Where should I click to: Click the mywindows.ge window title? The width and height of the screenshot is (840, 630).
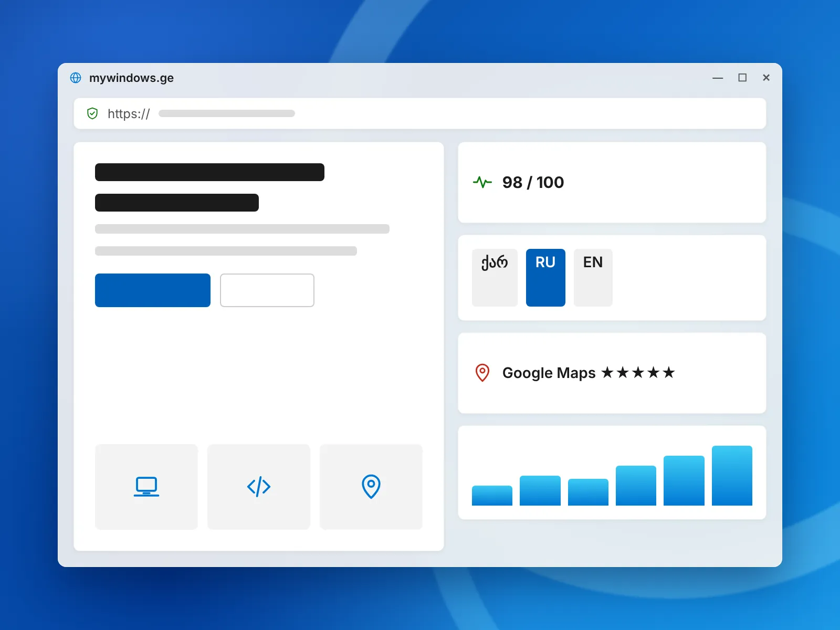click(x=131, y=78)
